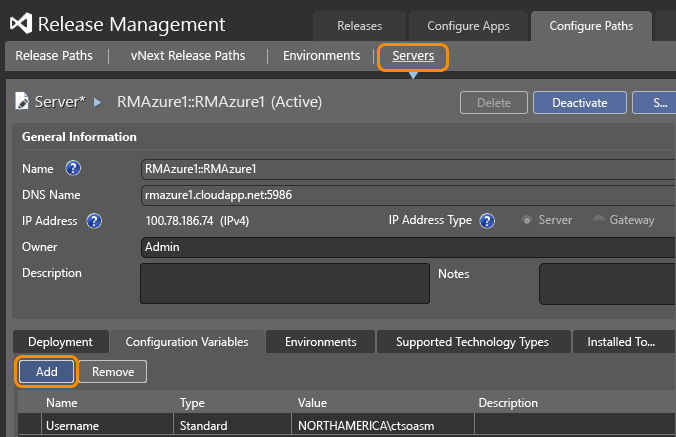Click the Deactivate server button
Image resolution: width=676 pixels, height=437 pixels.
[579, 103]
